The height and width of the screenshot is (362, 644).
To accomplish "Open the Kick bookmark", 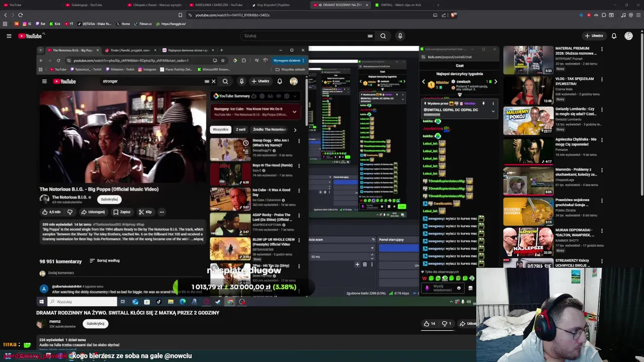I will (55, 24).
